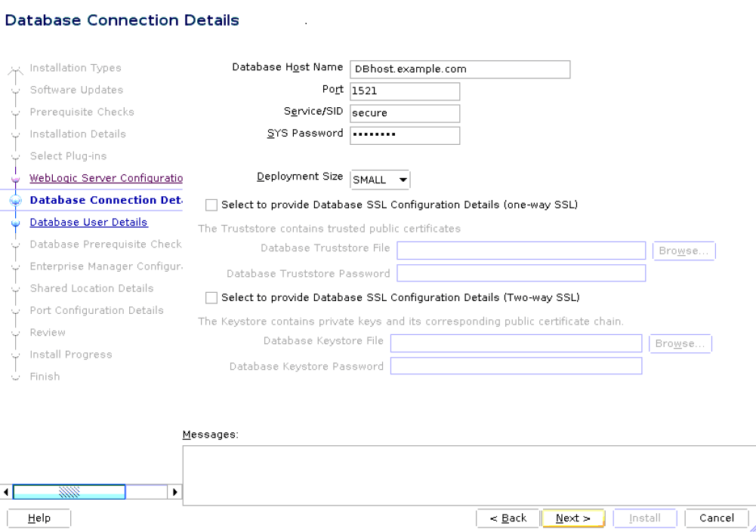Screen dimensions: 756x532
Task: Click the Back button
Action: pyautogui.click(x=508, y=518)
